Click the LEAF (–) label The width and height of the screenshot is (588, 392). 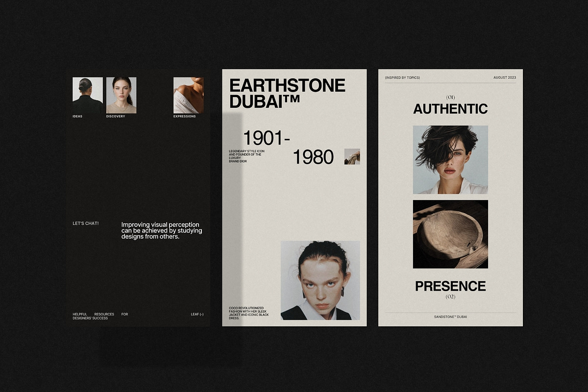197,314
